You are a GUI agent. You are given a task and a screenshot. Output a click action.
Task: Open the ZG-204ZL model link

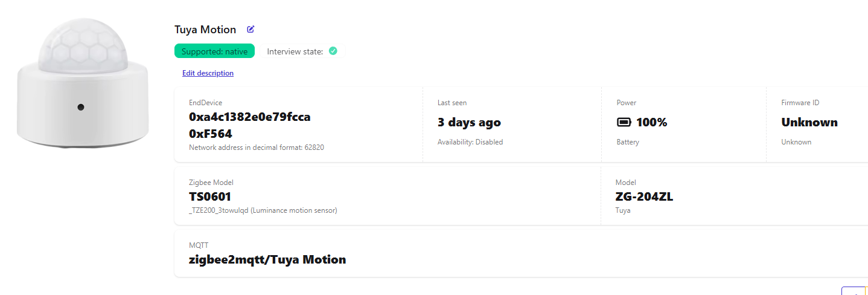point(644,196)
